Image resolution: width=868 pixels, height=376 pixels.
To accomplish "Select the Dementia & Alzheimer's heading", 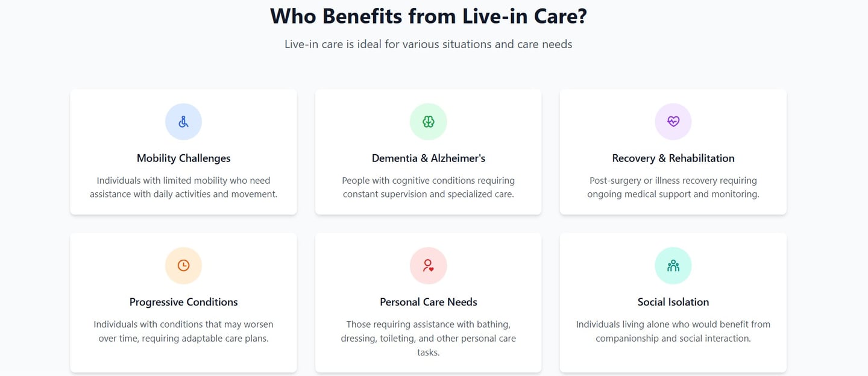I will coord(428,158).
